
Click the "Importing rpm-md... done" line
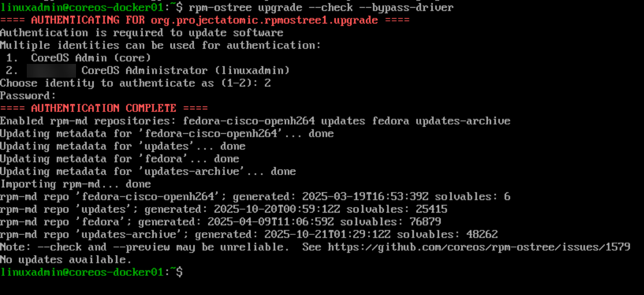pyautogui.click(x=75, y=184)
